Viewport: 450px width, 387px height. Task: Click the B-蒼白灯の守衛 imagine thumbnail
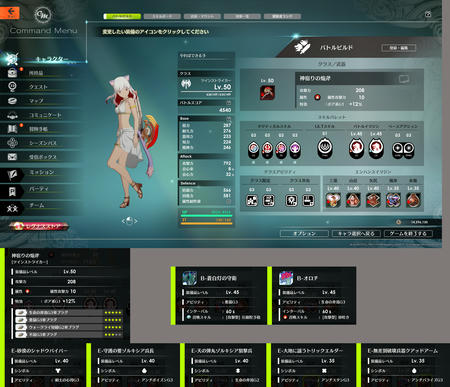coord(189,278)
